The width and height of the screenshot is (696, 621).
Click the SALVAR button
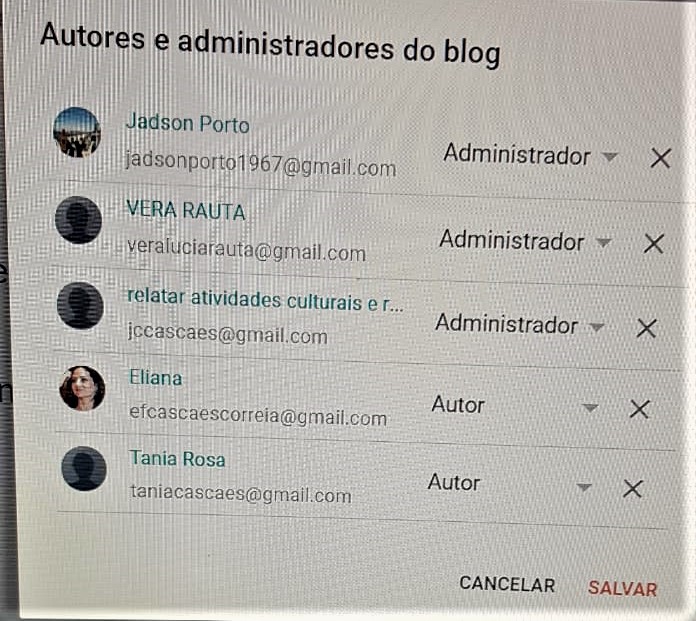[622, 589]
